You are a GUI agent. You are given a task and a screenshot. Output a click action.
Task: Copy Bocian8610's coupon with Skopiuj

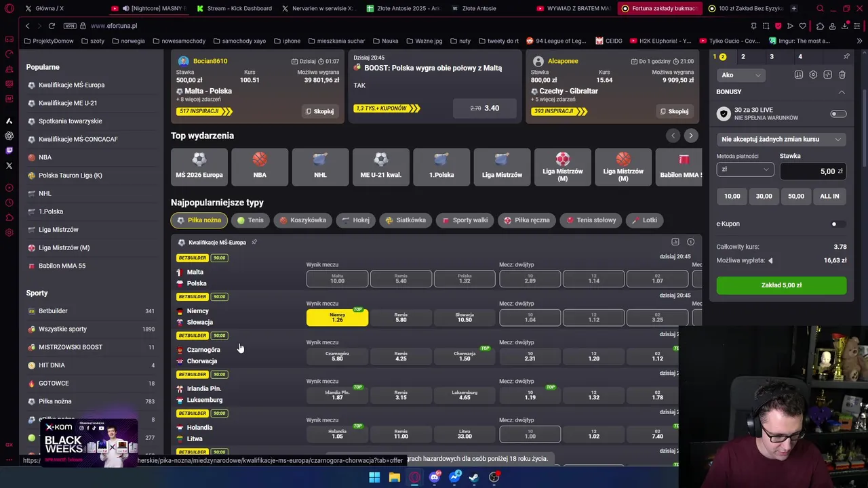(x=320, y=111)
